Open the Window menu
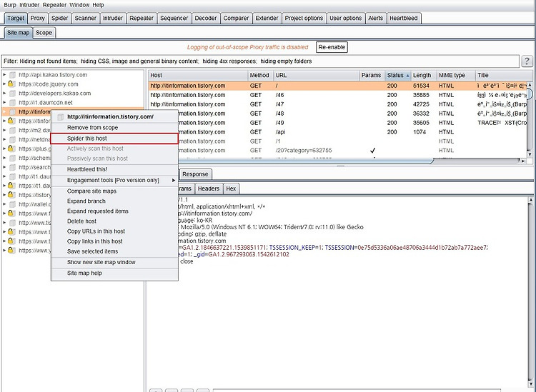This screenshot has width=536, height=392. click(x=79, y=5)
